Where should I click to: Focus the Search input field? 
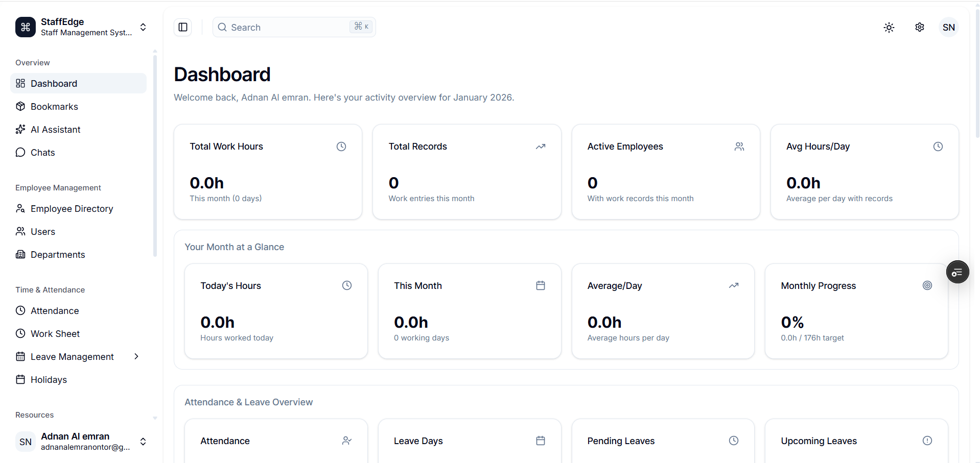pos(294,27)
